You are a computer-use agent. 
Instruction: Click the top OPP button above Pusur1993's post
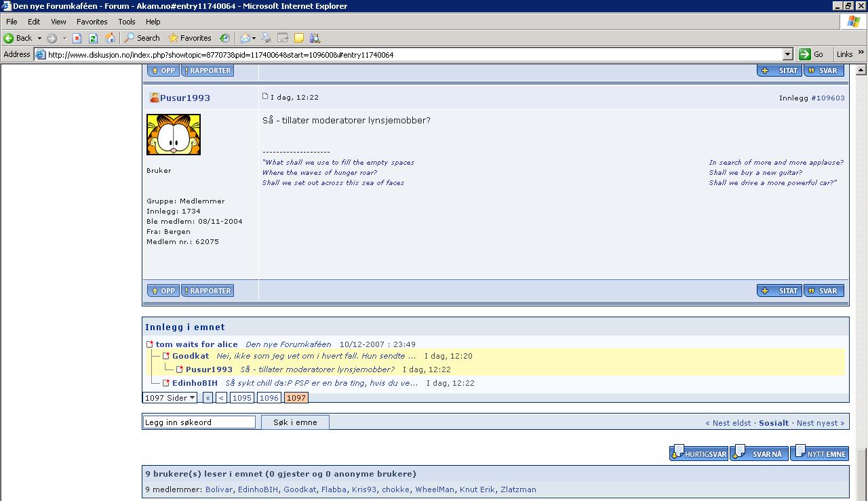pos(163,71)
